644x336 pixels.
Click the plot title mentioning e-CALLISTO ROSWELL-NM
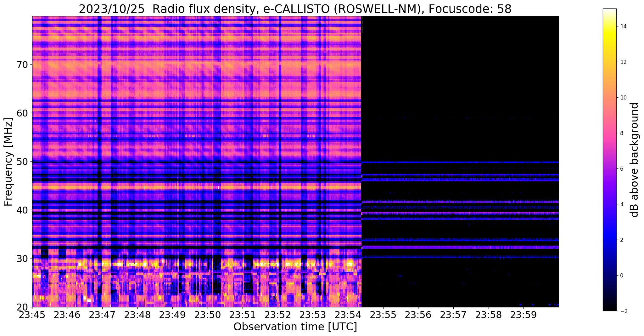[295, 9]
